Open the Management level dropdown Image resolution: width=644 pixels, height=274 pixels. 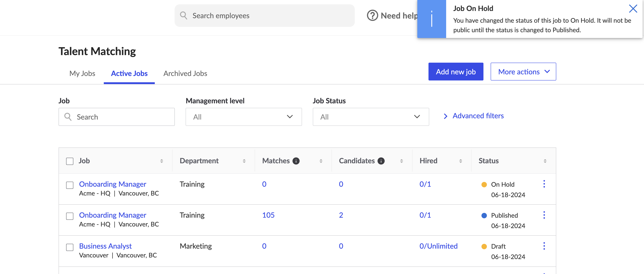tap(243, 117)
